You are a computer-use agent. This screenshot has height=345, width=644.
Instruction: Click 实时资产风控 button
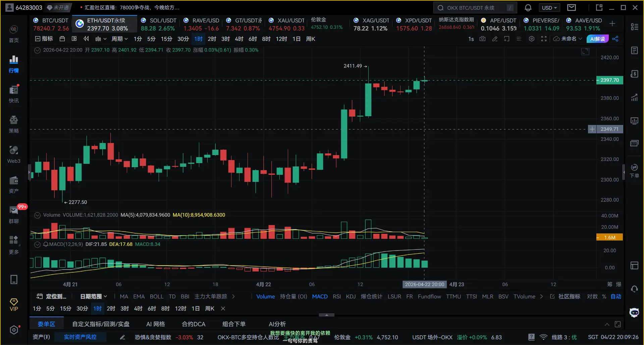click(80, 337)
